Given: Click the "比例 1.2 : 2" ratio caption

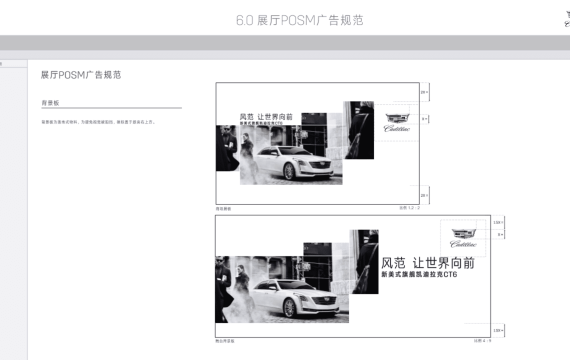Looking at the screenshot, I should coord(409,208).
